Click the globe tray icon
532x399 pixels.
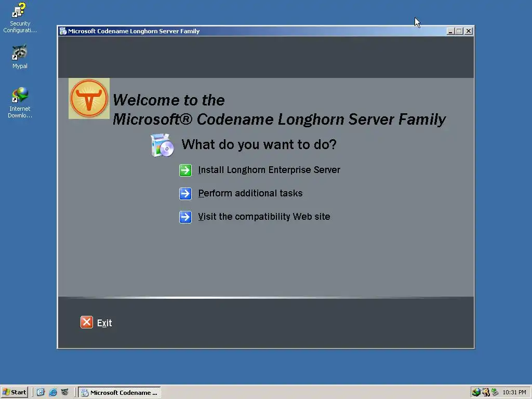(x=476, y=393)
